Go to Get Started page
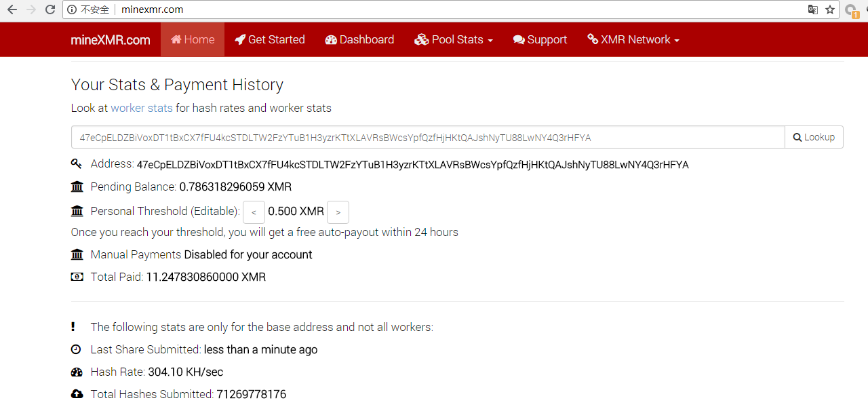Viewport: 868px width, 409px height. click(270, 39)
